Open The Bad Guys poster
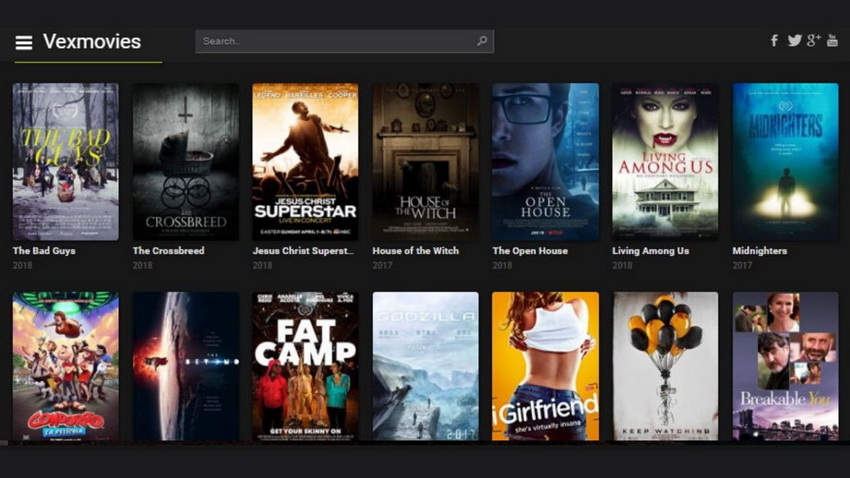 click(65, 161)
